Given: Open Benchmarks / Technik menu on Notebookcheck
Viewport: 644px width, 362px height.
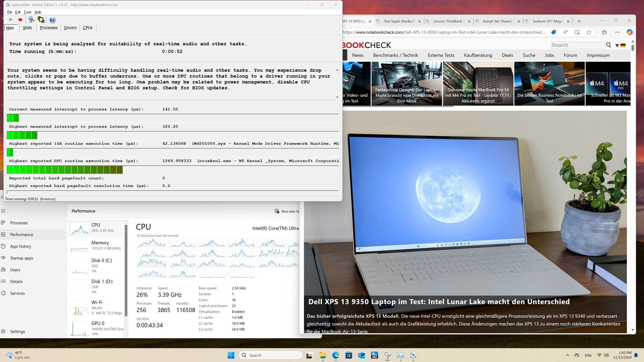Looking at the screenshot, I should 395,55.
